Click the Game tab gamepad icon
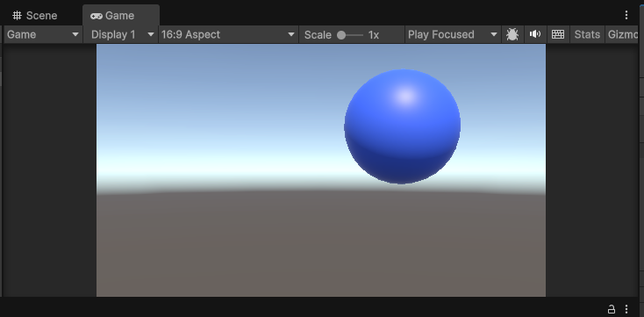Image resolution: width=644 pixels, height=317 pixels. pos(97,16)
